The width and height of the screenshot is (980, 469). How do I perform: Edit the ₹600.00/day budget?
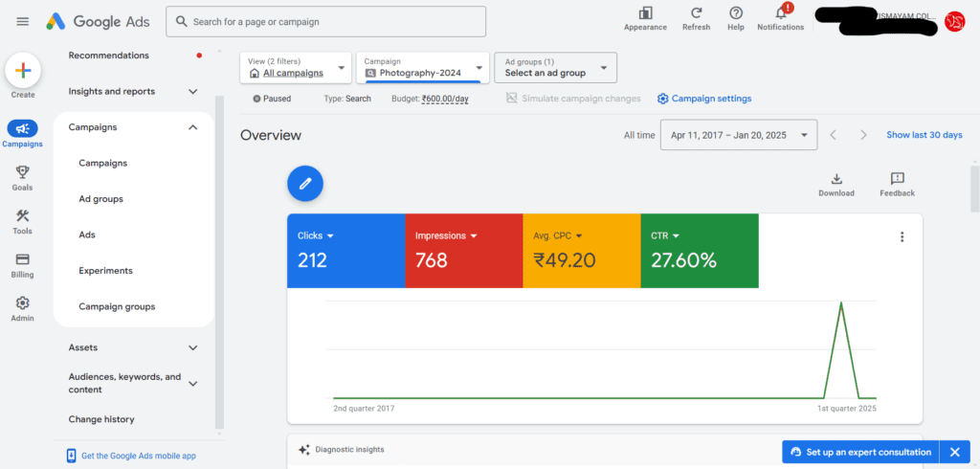pos(445,99)
